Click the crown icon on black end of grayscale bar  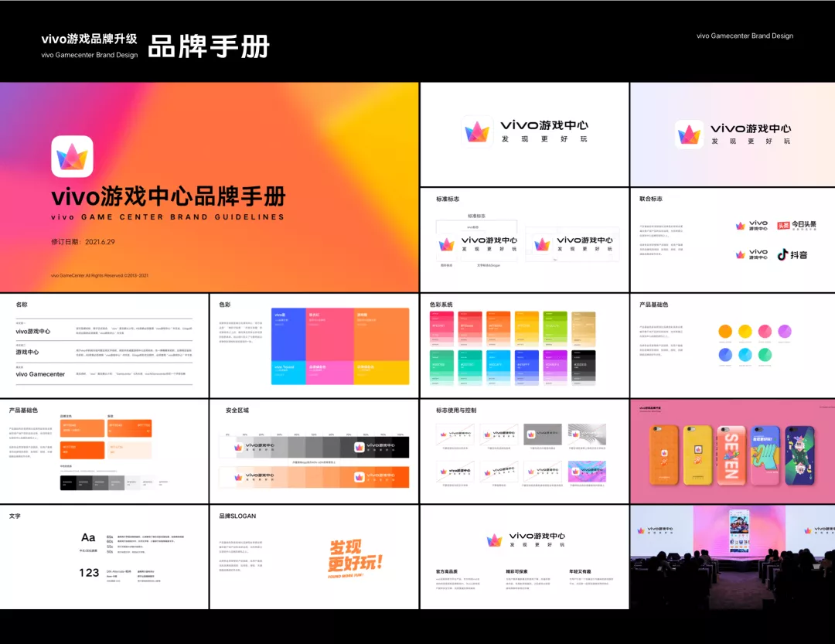[x=360, y=448]
